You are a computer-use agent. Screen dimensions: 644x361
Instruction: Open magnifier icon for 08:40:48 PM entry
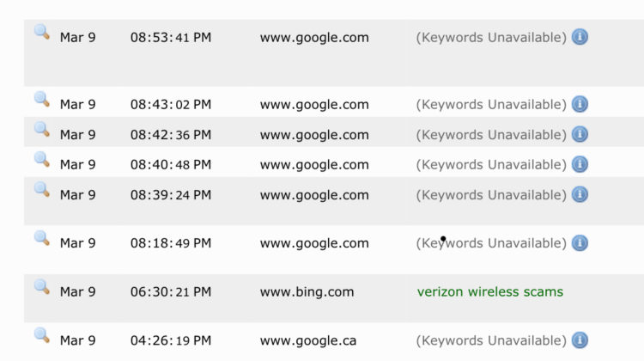pyautogui.click(x=42, y=160)
